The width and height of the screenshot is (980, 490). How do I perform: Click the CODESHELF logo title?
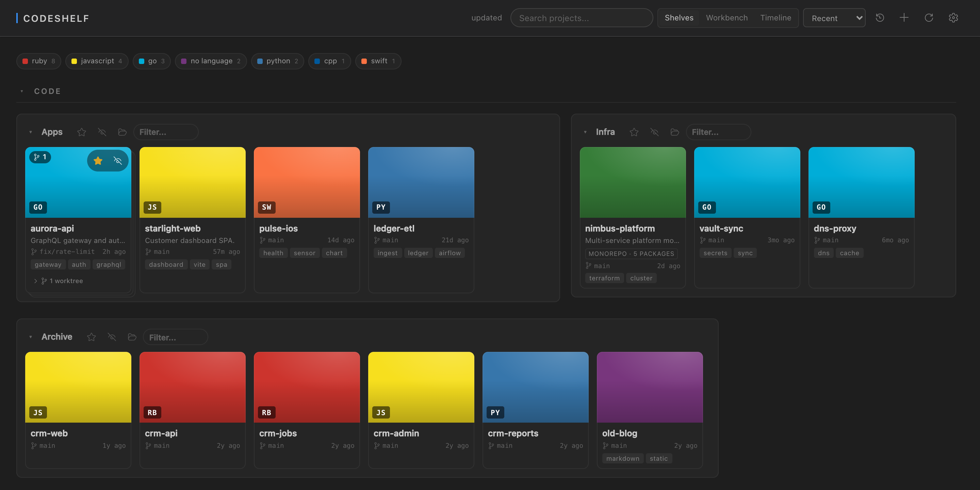(x=56, y=18)
